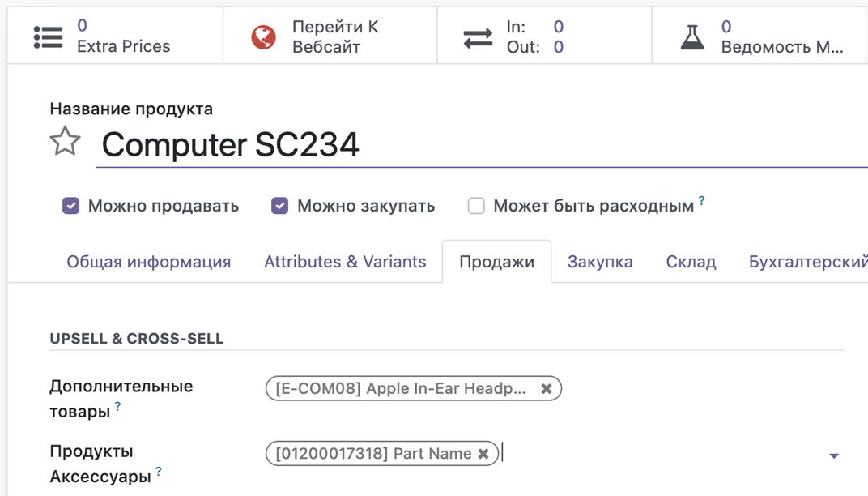The height and width of the screenshot is (496, 868).
Task: Enable the Может быть расходным checkbox
Action: click(x=476, y=206)
